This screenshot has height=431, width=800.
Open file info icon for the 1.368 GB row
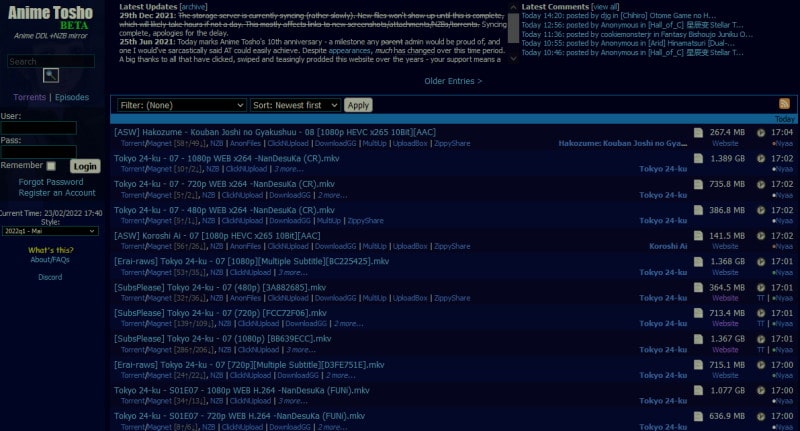click(x=698, y=262)
